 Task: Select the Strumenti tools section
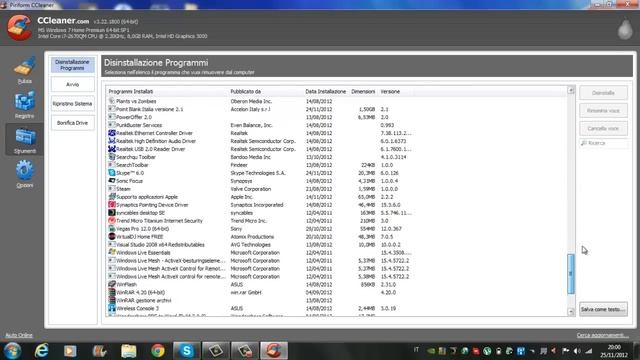point(24,140)
